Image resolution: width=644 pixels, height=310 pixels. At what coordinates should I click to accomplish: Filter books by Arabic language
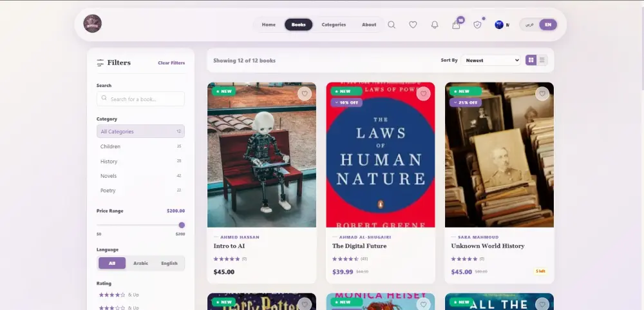tap(140, 263)
